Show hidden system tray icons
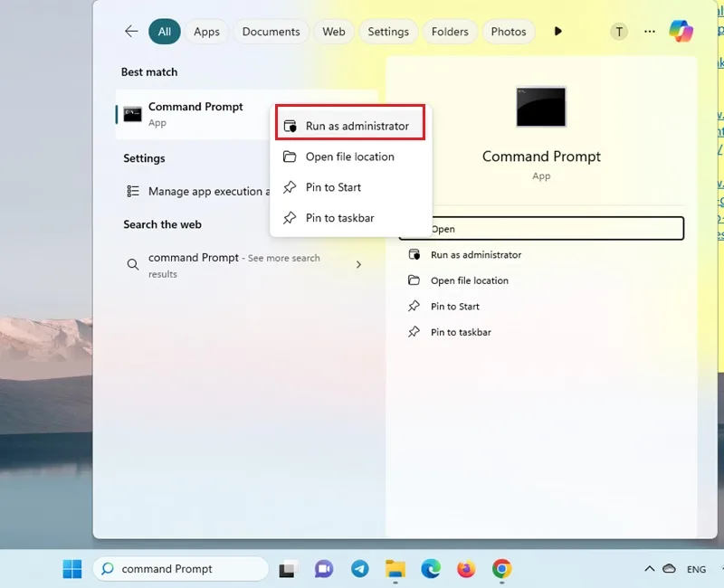 649,569
